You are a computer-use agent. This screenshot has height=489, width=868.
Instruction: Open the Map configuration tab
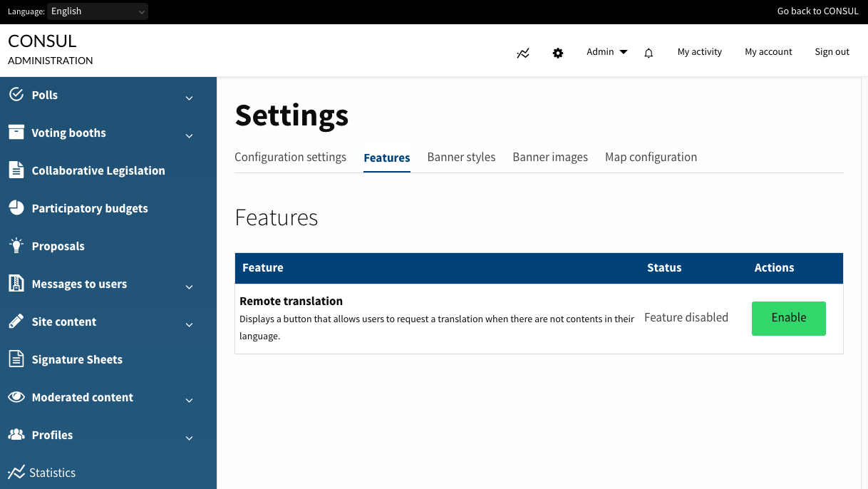click(651, 157)
